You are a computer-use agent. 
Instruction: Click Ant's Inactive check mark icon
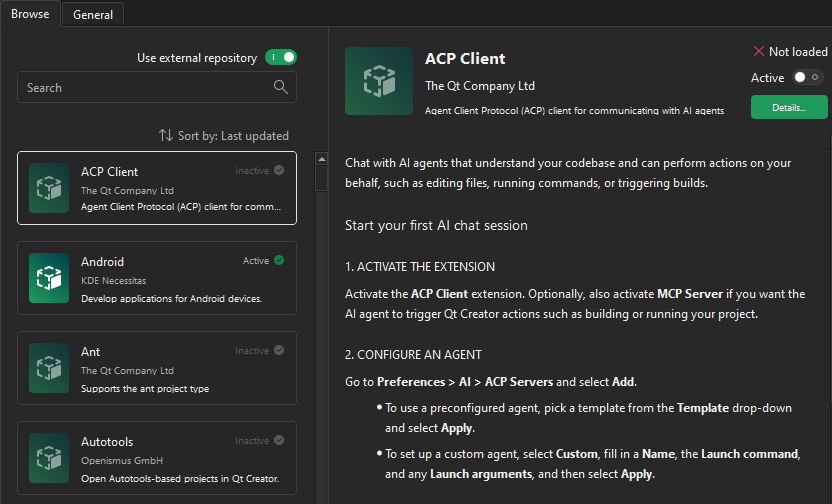coord(279,350)
